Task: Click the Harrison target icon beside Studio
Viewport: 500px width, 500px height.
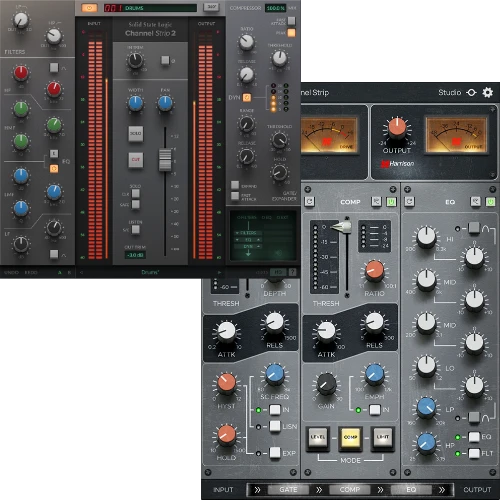Action: (x=471, y=92)
